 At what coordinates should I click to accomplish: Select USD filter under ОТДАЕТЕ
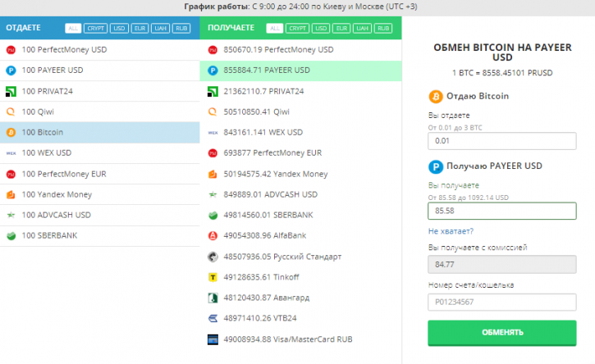pyautogui.click(x=119, y=29)
